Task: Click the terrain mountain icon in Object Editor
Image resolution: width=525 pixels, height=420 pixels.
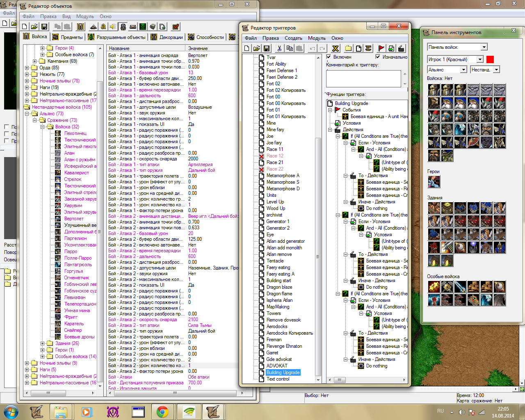Action: (x=93, y=27)
